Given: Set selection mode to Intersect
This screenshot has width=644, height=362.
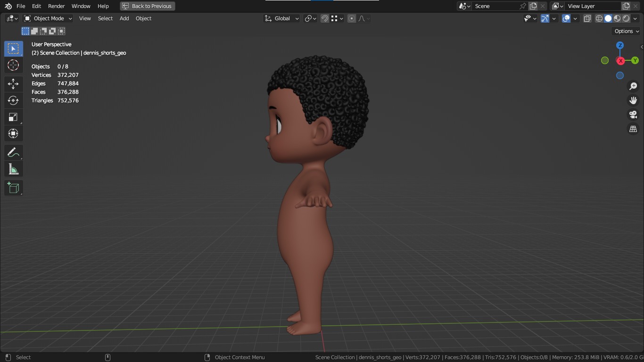Looking at the screenshot, I should [x=61, y=31].
